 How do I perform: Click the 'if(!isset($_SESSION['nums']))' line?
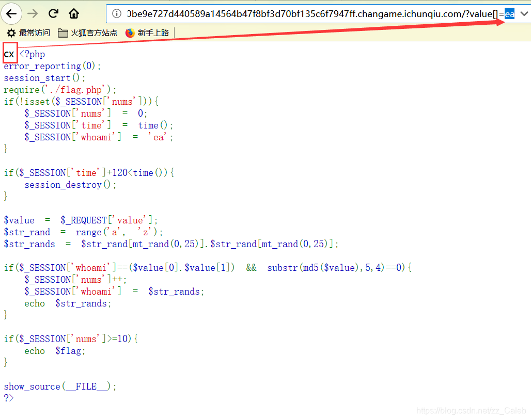(x=81, y=102)
